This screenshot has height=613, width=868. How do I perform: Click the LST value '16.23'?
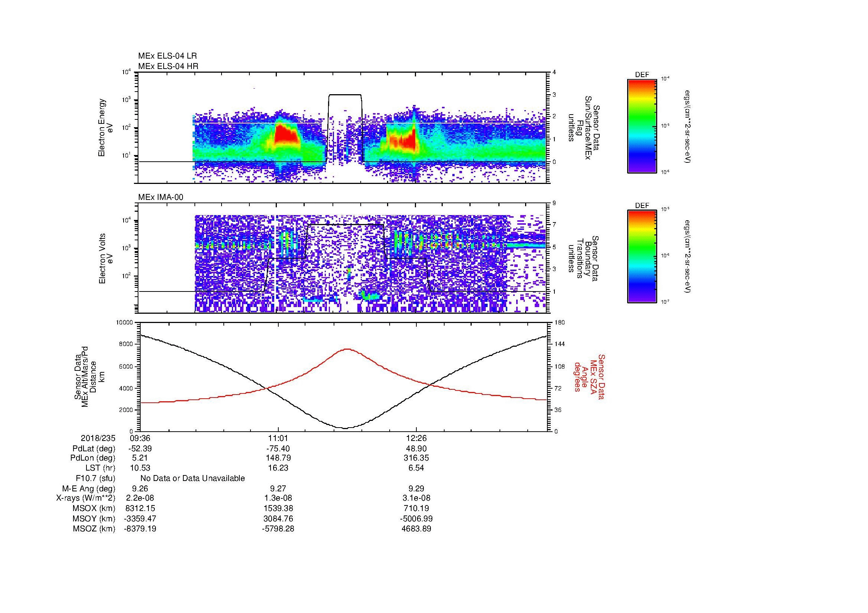pyautogui.click(x=278, y=468)
